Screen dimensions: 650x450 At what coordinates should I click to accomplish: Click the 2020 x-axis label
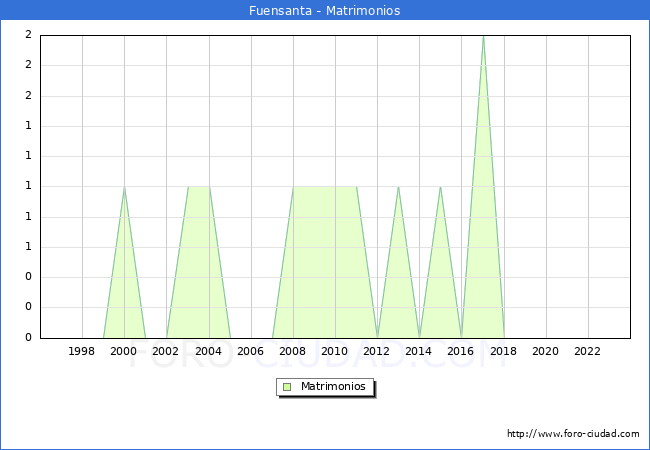(x=545, y=351)
